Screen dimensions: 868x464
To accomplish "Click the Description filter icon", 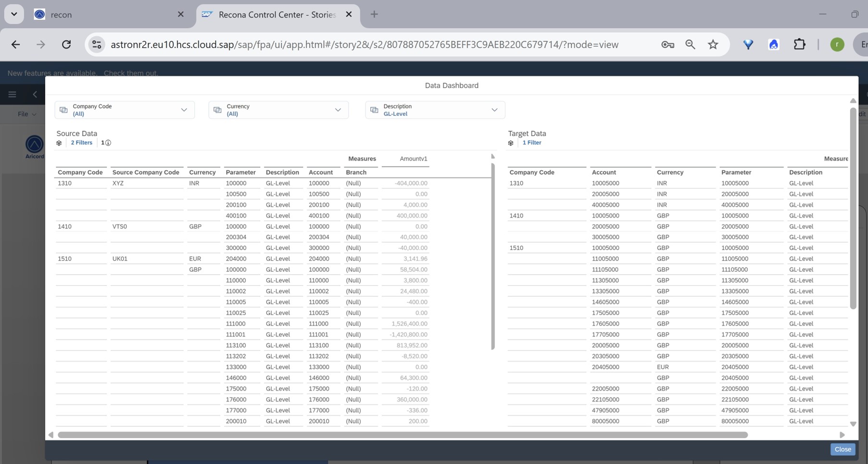I will (374, 110).
